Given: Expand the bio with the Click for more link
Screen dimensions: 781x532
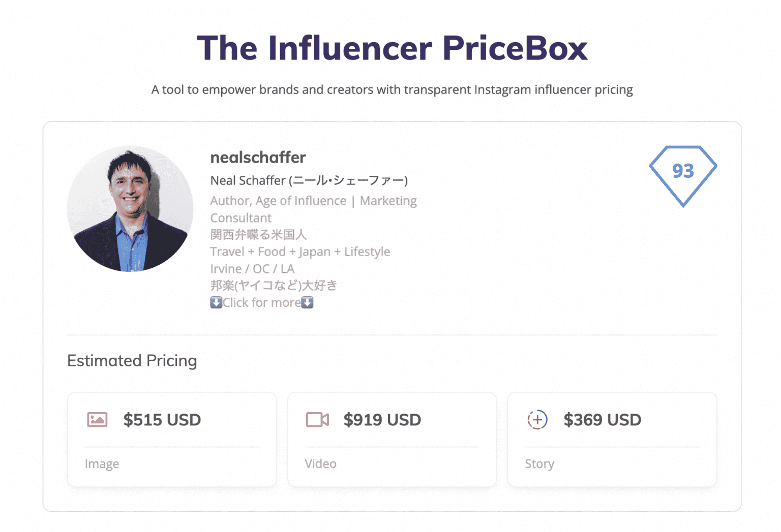Looking at the screenshot, I should (262, 302).
